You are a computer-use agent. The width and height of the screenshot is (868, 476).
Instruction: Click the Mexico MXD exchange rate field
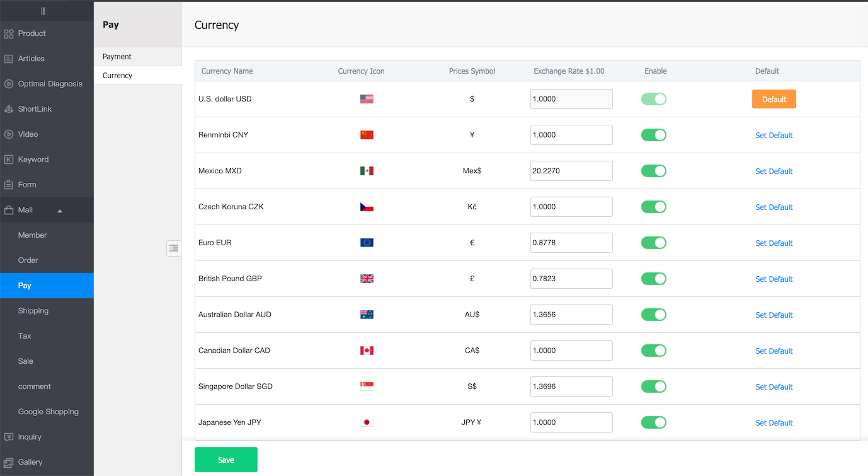pos(571,171)
